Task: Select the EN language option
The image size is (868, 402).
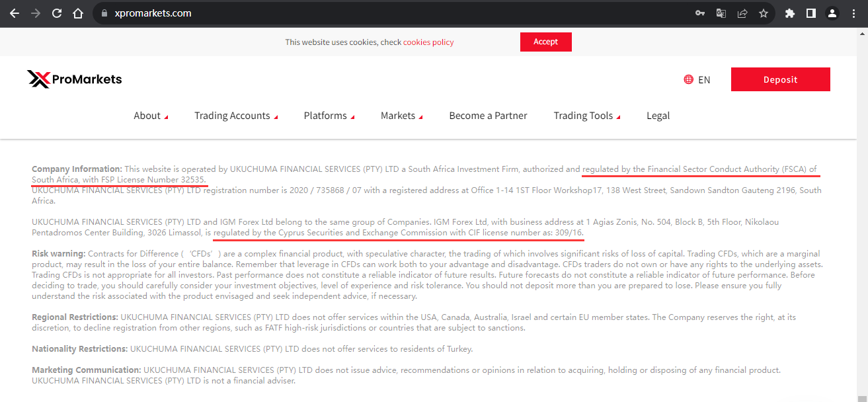Action: pos(704,80)
